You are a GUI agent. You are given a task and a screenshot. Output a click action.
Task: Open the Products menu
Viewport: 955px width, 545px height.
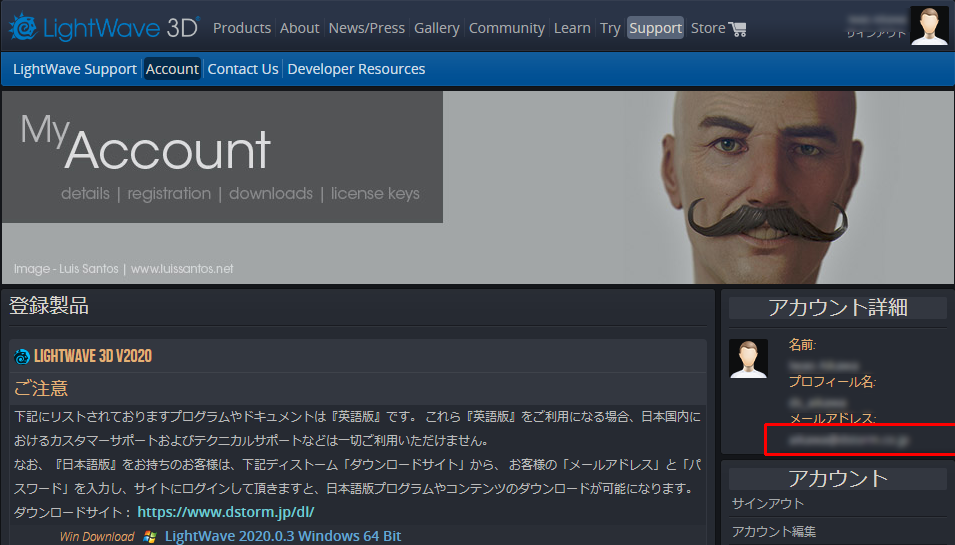tap(242, 28)
